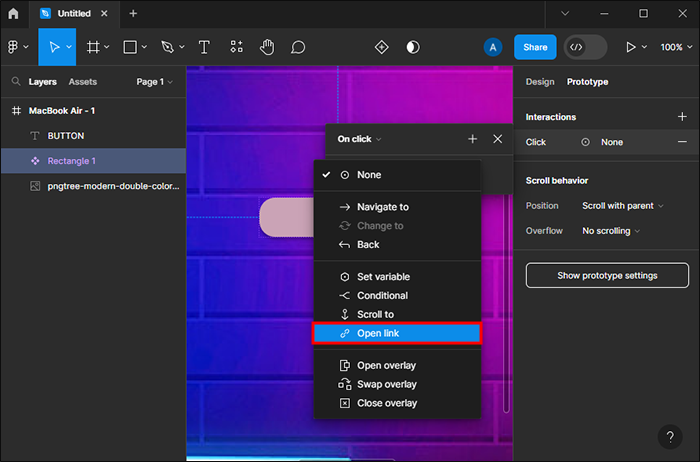Screen dimensions: 700x462
Task: Click the Home icon in title bar
Action: 13,13
